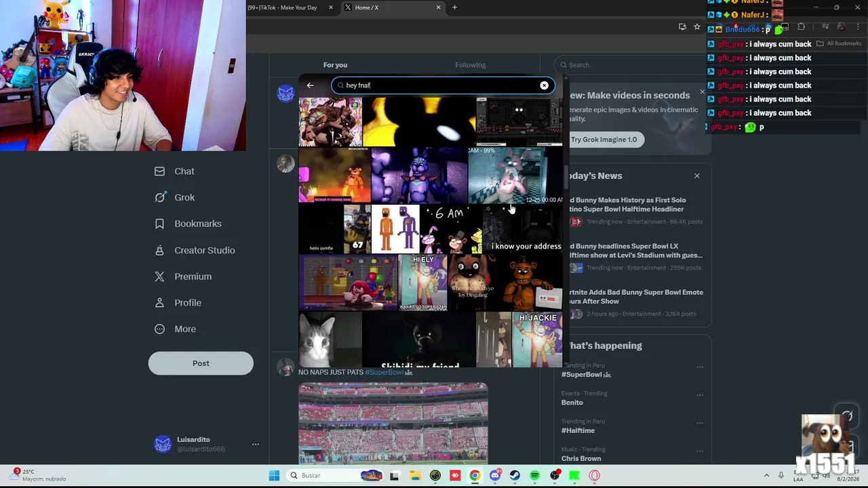Switch to the Following tab
The height and width of the screenshot is (488, 868).
(470, 65)
